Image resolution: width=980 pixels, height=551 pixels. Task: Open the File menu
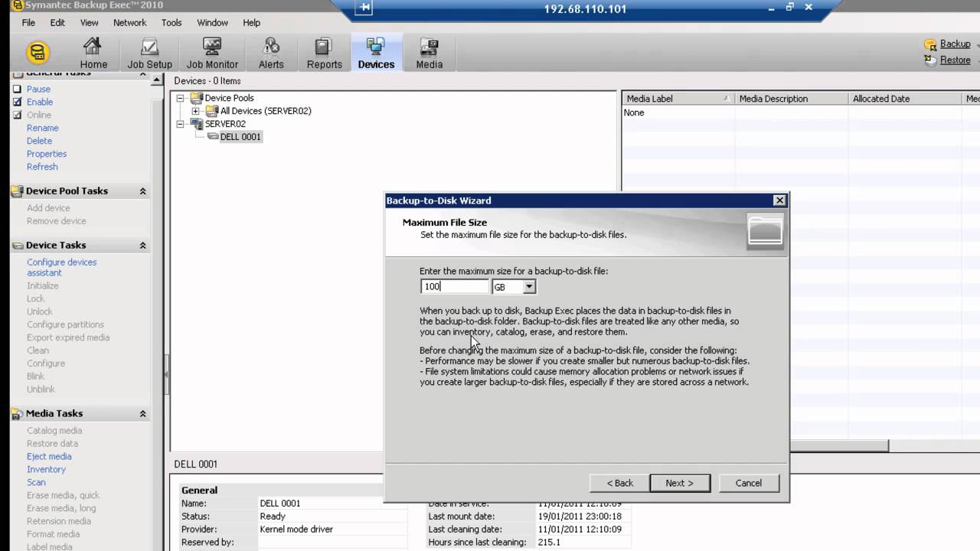coord(28,23)
